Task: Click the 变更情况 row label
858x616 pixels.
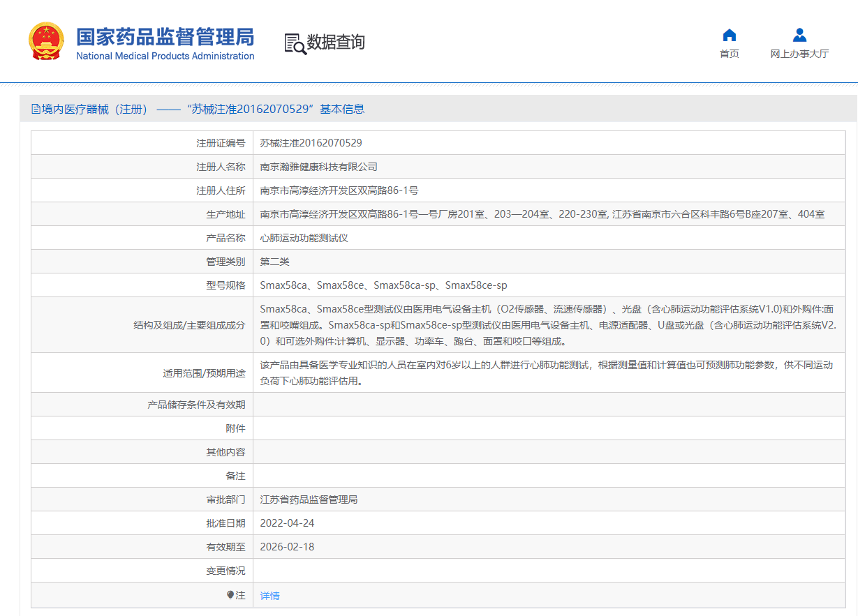Action: (x=225, y=571)
